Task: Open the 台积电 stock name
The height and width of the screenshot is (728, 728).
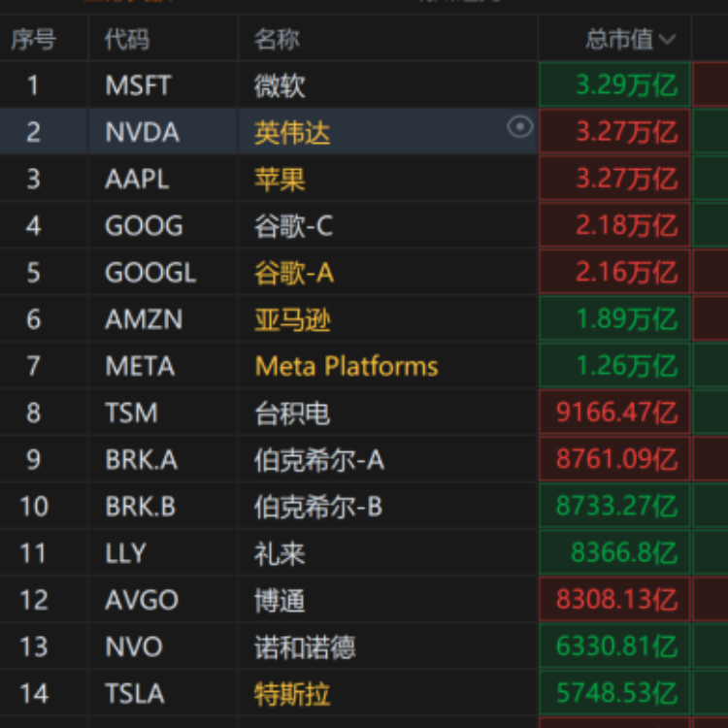Action: (x=292, y=413)
